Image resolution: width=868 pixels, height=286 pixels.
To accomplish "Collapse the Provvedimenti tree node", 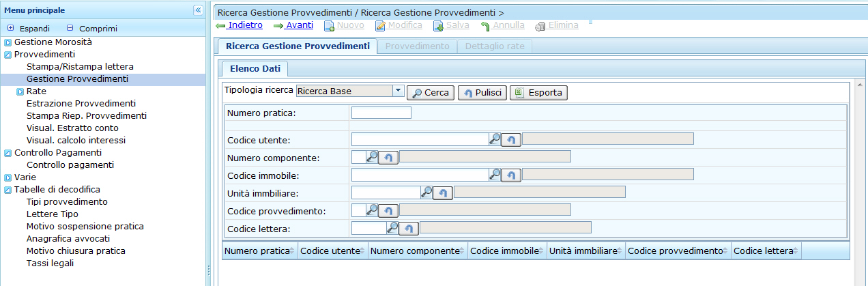I will [x=8, y=55].
